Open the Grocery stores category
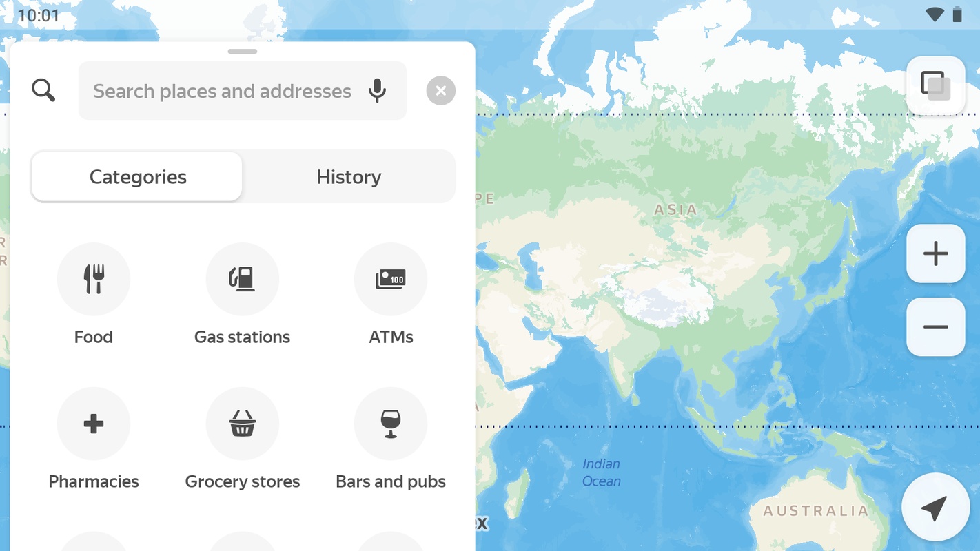 pos(243,424)
